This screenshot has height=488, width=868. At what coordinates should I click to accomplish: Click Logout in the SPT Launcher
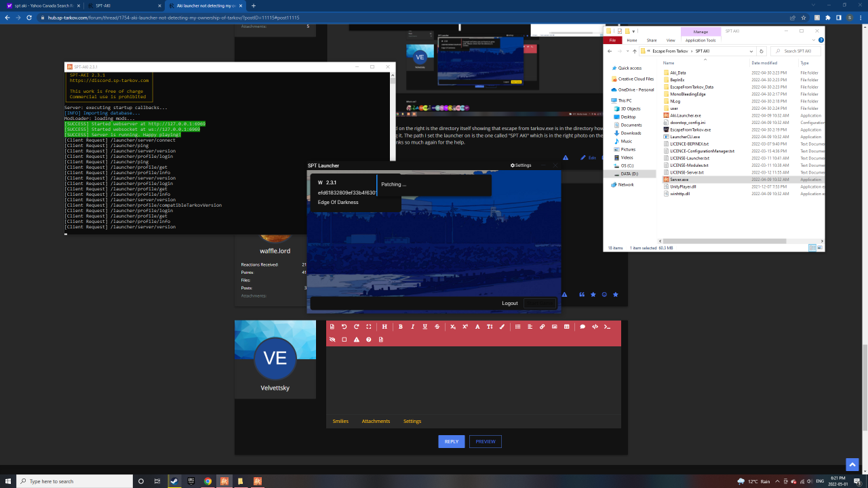(x=510, y=303)
